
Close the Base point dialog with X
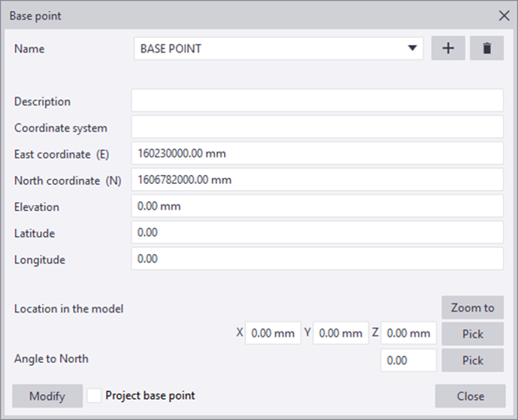point(504,16)
